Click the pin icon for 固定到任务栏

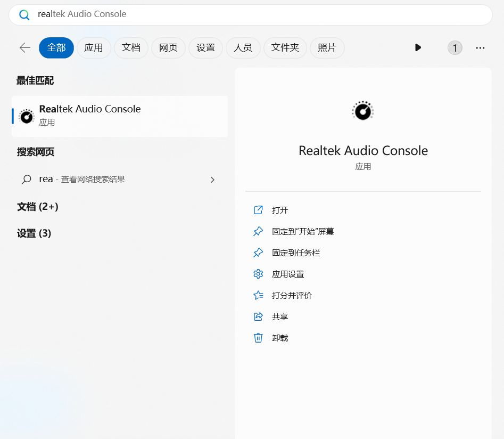coord(258,253)
